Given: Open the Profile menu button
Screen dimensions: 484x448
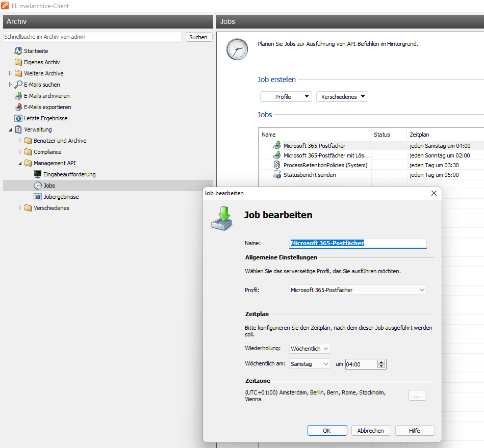Looking at the screenshot, I should point(286,97).
